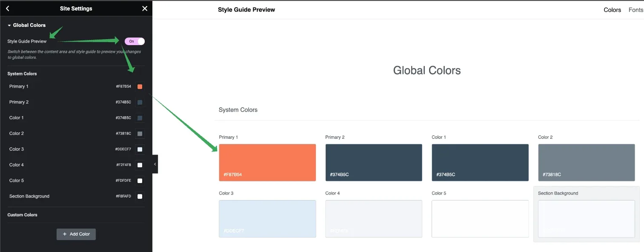The image size is (644, 252).
Task: Click the Primary 2 name field
Action: coord(19,102)
